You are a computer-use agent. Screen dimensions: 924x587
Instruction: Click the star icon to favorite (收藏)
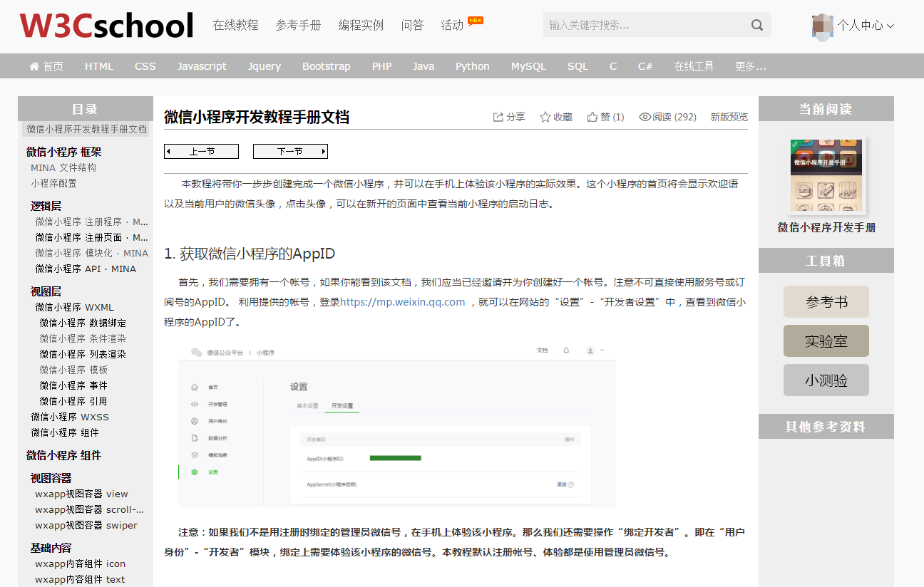click(x=545, y=117)
